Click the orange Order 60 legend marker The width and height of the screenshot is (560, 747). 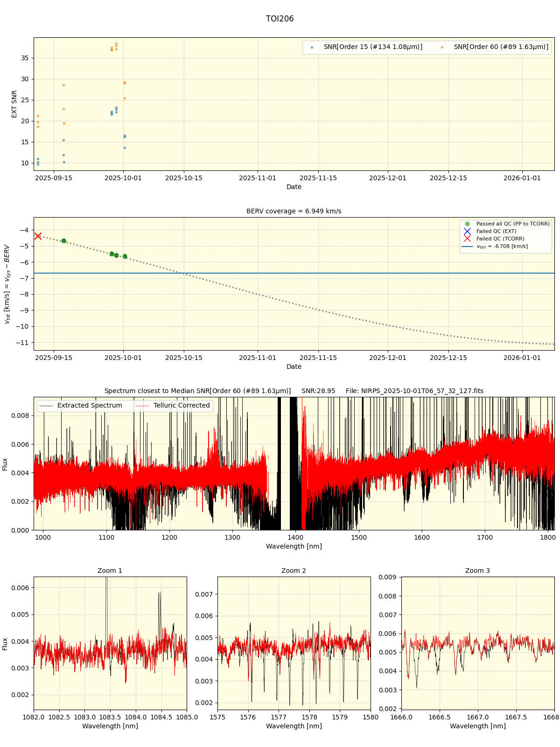[442, 47]
